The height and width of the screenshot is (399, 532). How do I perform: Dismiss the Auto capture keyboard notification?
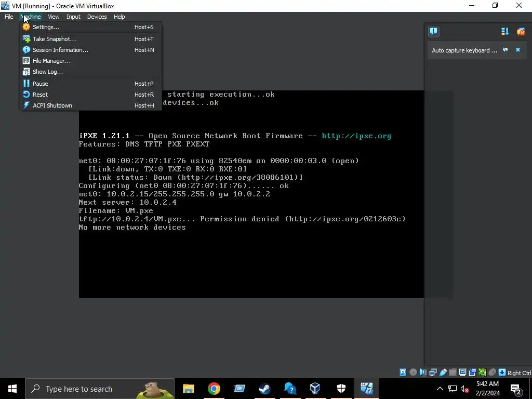[518, 50]
